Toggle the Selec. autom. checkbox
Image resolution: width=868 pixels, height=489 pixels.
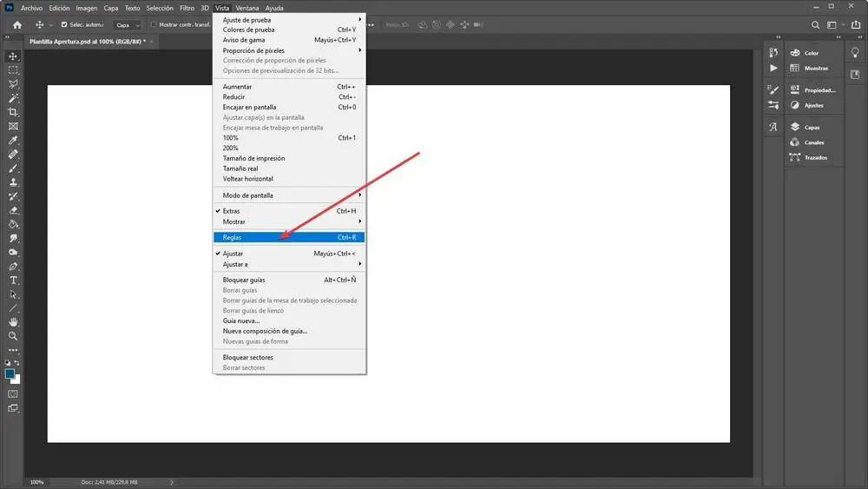64,24
